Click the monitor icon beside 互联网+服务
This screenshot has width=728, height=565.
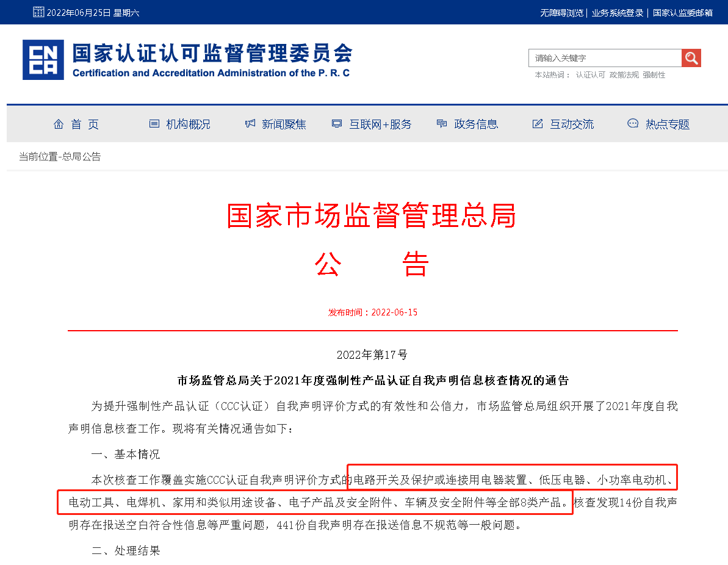click(x=336, y=123)
